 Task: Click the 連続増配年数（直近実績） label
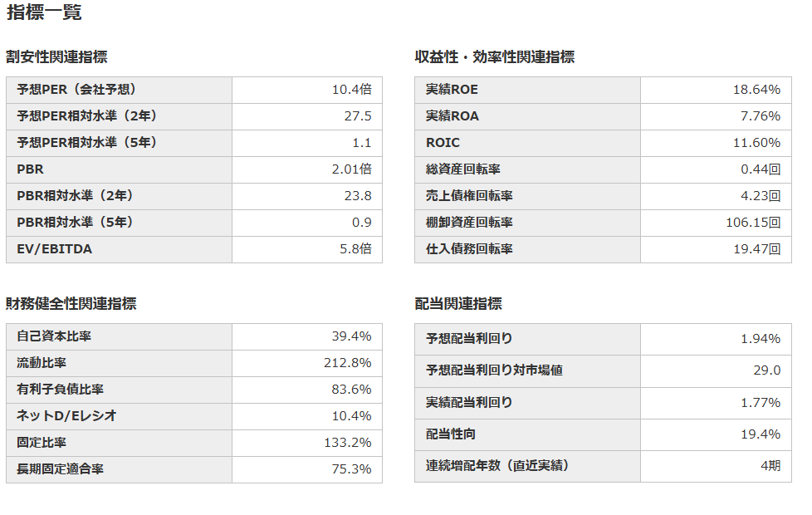497,466
